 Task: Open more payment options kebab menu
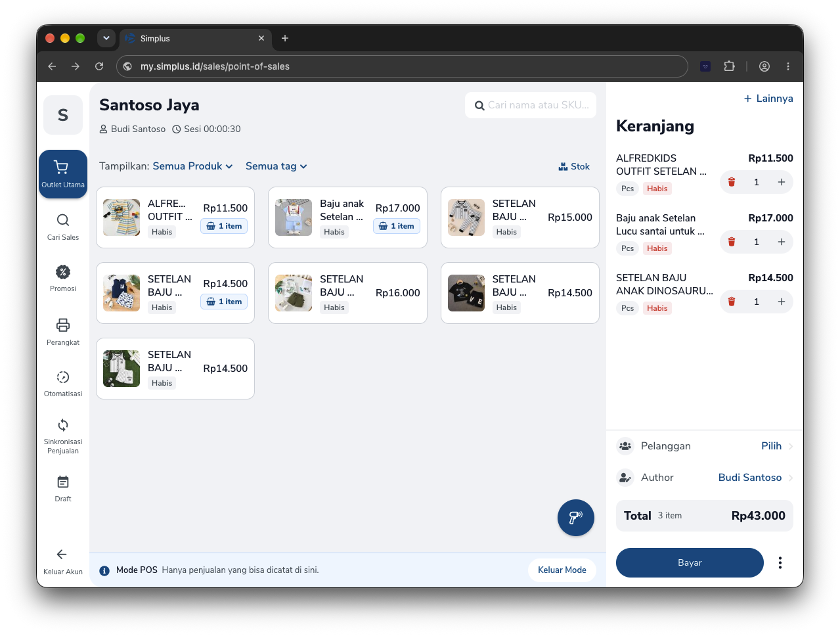coord(780,562)
